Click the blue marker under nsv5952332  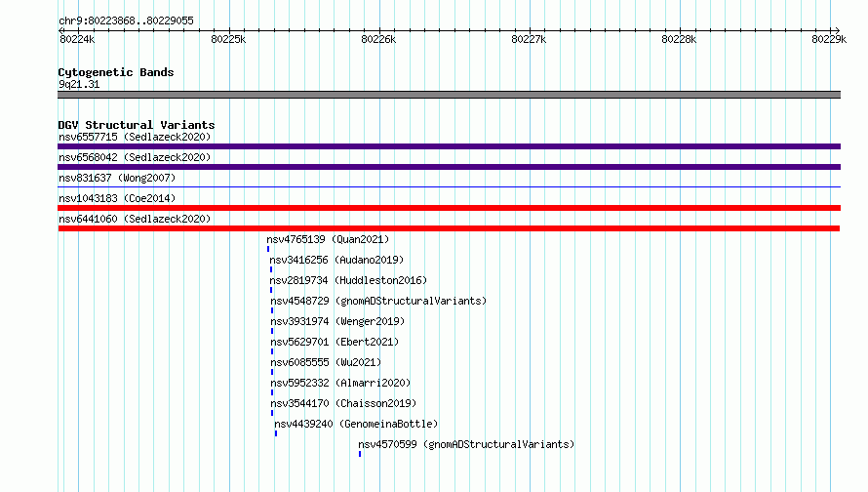pyautogui.click(x=272, y=392)
